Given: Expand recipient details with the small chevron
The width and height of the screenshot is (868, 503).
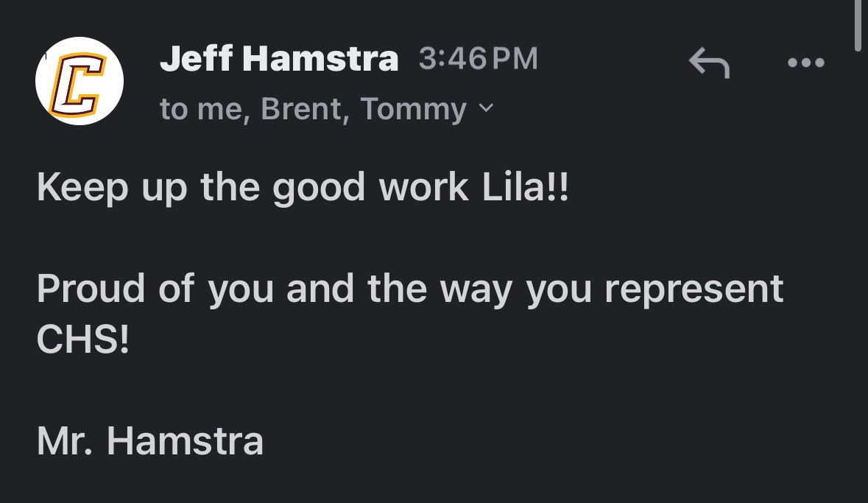Looking at the screenshot, I should point(486,108).
